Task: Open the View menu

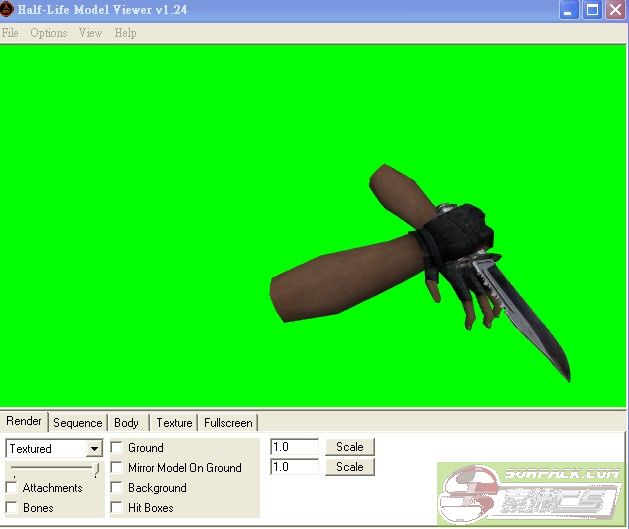Action: [90, 33]
